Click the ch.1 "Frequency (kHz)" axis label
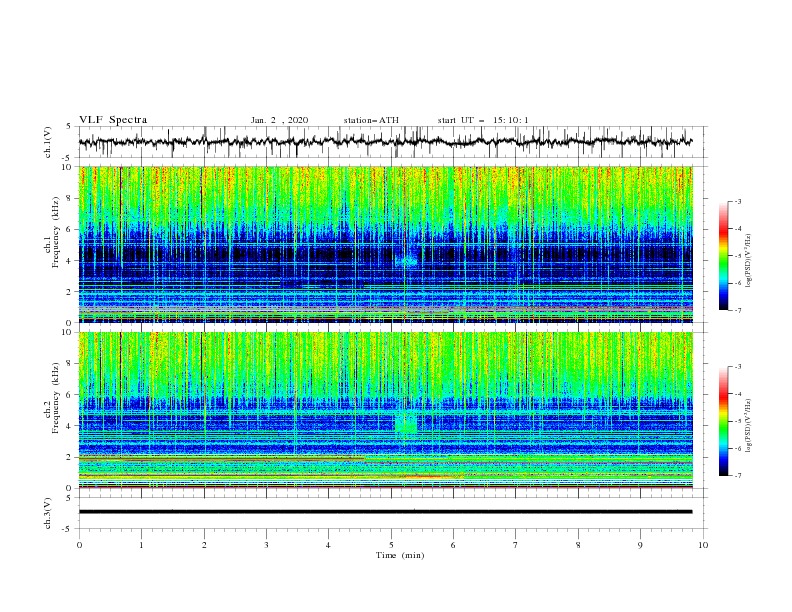 (x=55, y=231)
